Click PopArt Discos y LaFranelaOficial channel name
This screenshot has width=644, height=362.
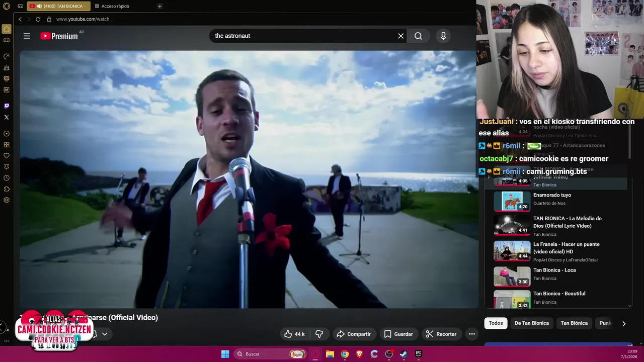[566, 260]
